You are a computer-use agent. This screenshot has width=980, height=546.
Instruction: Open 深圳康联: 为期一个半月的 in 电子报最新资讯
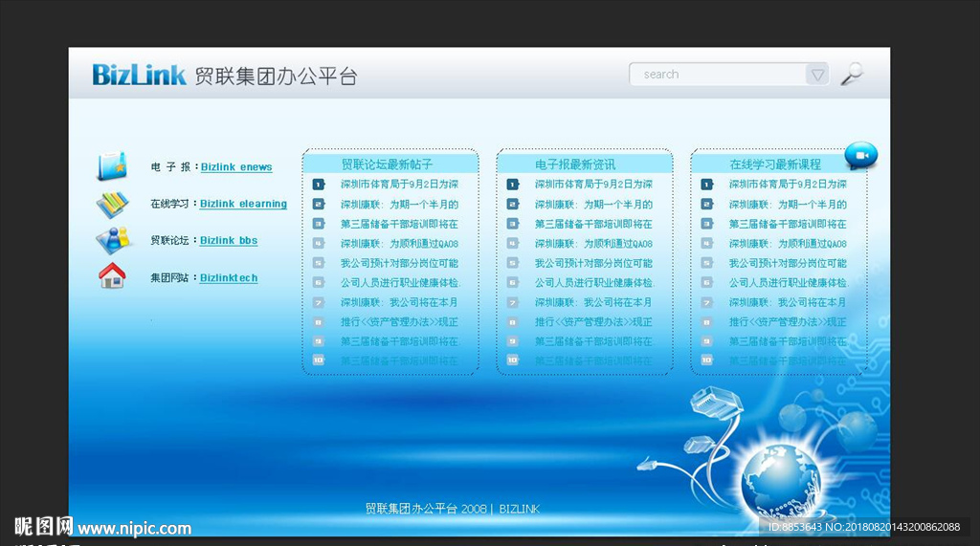click(x=593, y=205)
